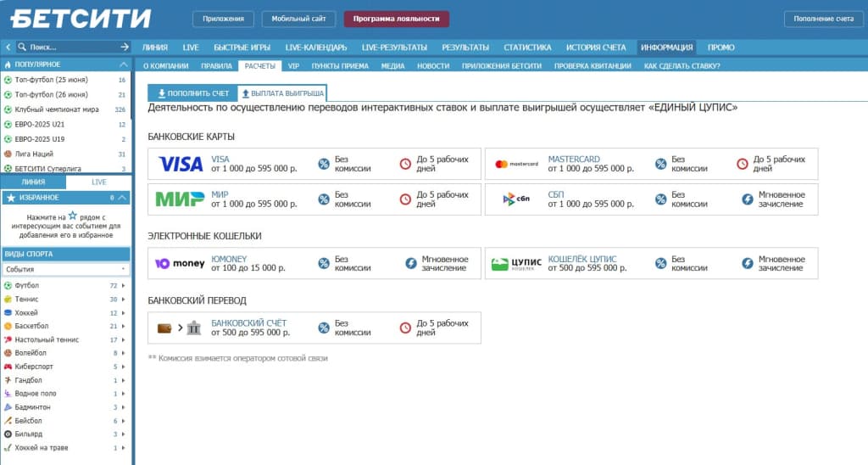Switch to ВЫПЛАТА ВЫИГРЫША tab
Image resolution: width=868 pixels, height=465 pixels.
tap(282, 93)
